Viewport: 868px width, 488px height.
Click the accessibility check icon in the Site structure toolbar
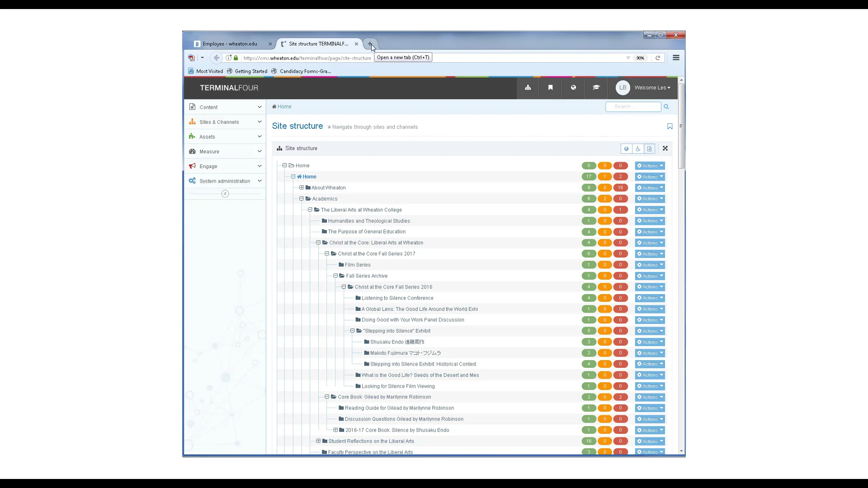(x=637, y=149)
